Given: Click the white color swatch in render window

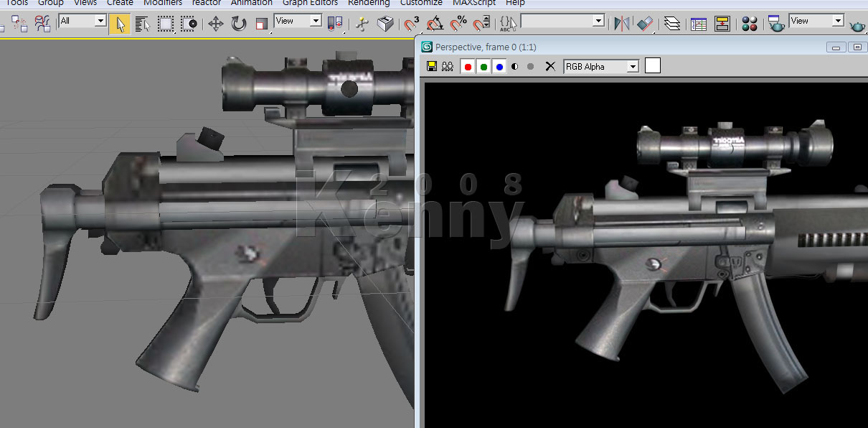Looking at the screenshot, I should tap(653, 66).
